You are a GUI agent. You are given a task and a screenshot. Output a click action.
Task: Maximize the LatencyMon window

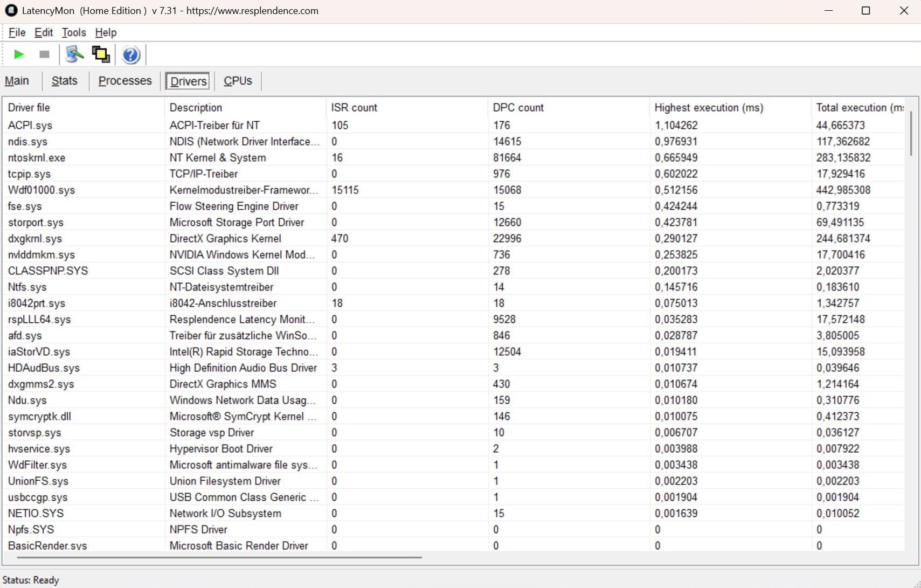pyautogui.click(x=865, y=11)
